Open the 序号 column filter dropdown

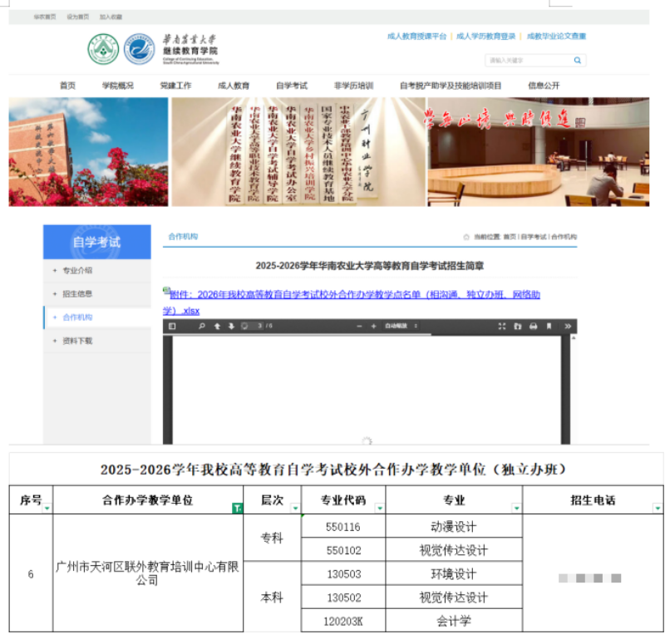pos(47,508)
